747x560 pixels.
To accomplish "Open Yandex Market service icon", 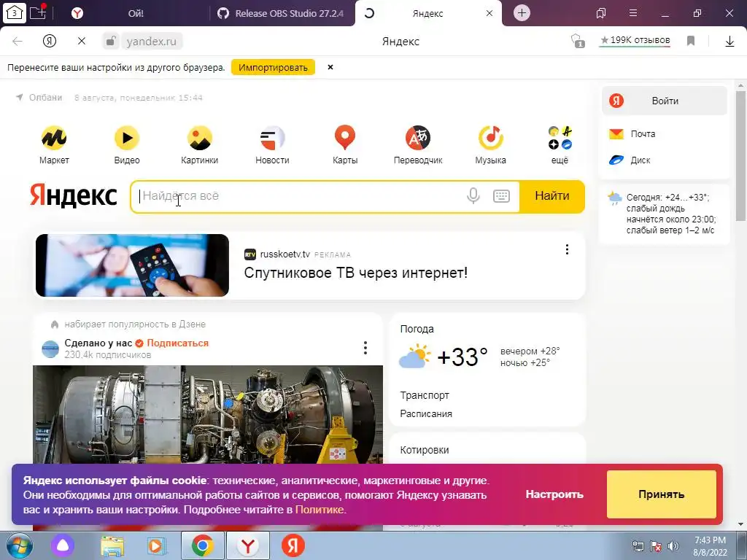I will coord(54,145).
